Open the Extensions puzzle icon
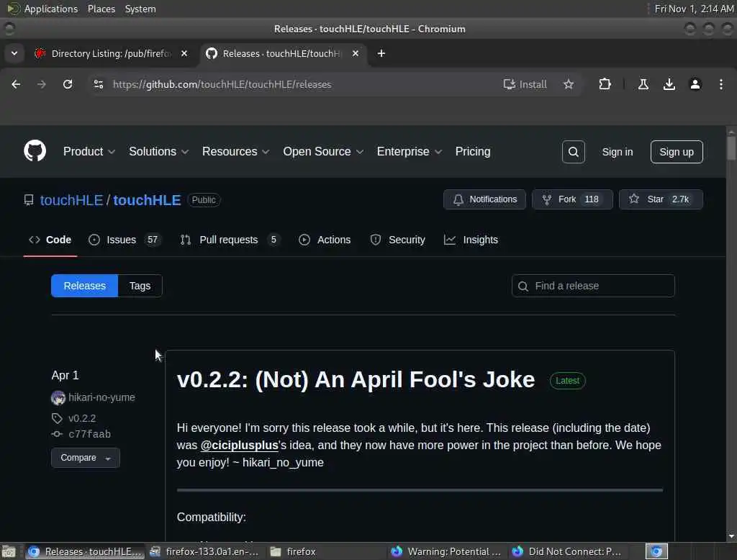737x560 pixels. [x=605, y=84]
